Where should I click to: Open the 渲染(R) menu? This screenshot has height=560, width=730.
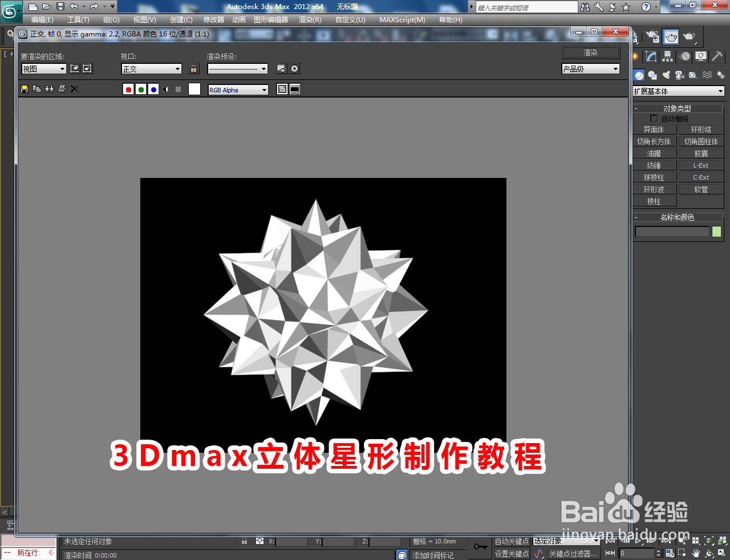[310, 19]
